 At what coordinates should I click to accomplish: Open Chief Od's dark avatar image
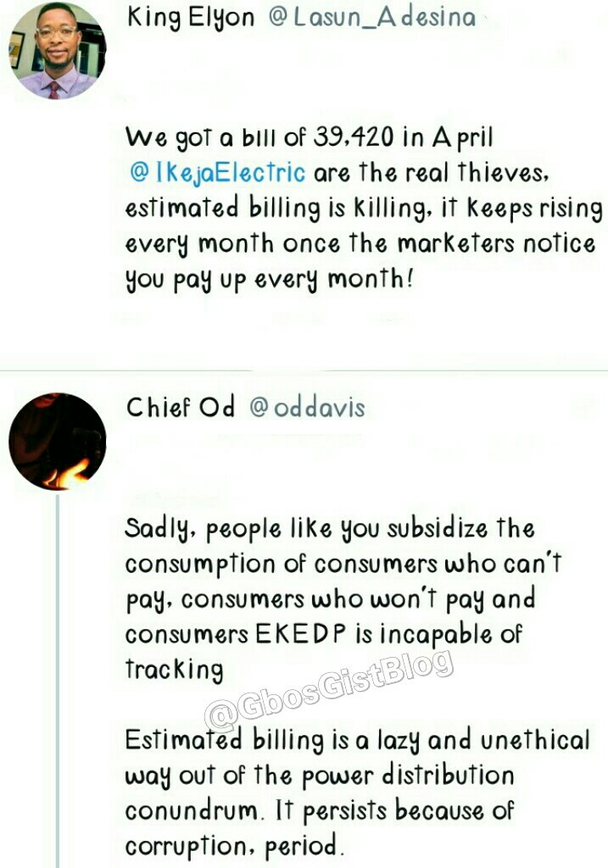[x=57, y=441]
